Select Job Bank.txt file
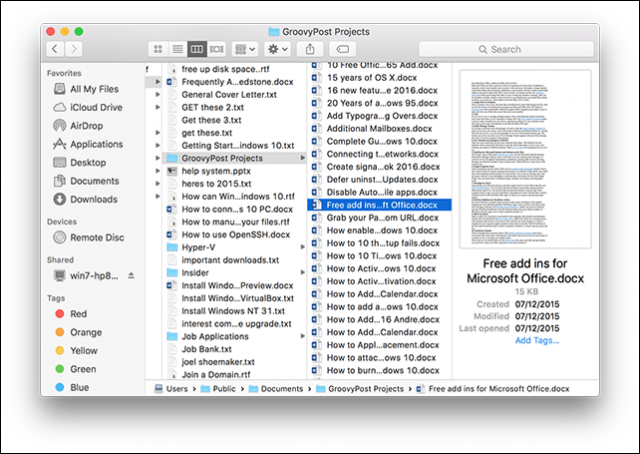This screenshot has height=454, width=640. pos(235,349)
